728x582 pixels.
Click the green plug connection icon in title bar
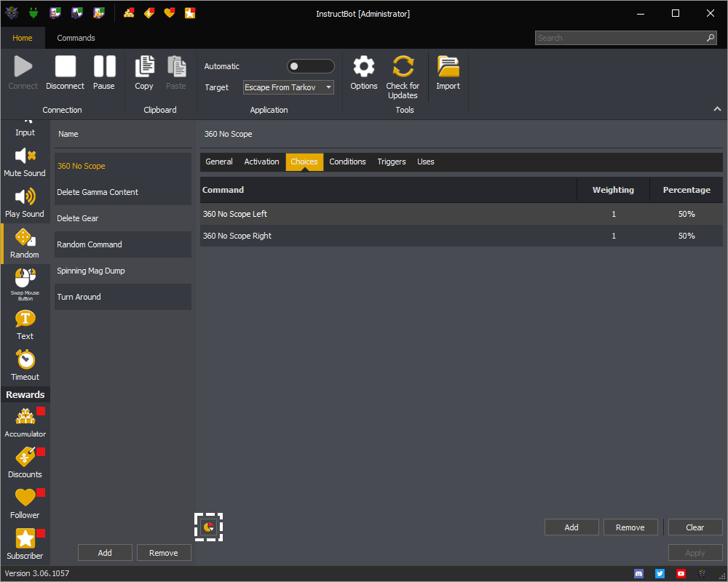click(33, 13)
